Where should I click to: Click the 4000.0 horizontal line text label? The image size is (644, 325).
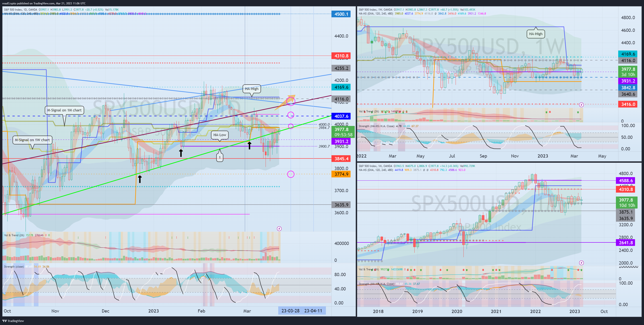coord(324,125)
